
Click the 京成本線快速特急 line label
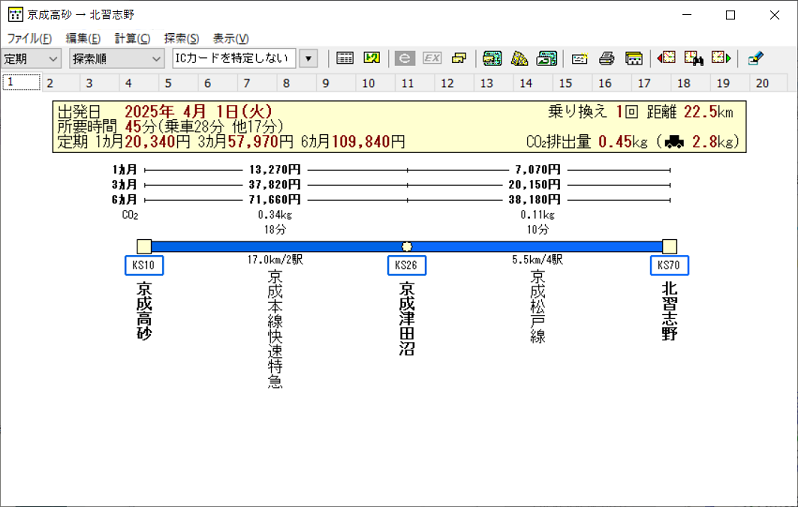pyautogui.click(x=275, y=329)
